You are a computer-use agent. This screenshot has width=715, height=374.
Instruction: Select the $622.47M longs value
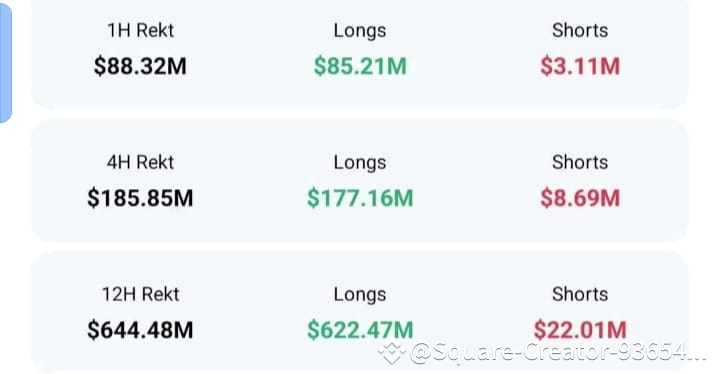[360, 330]
